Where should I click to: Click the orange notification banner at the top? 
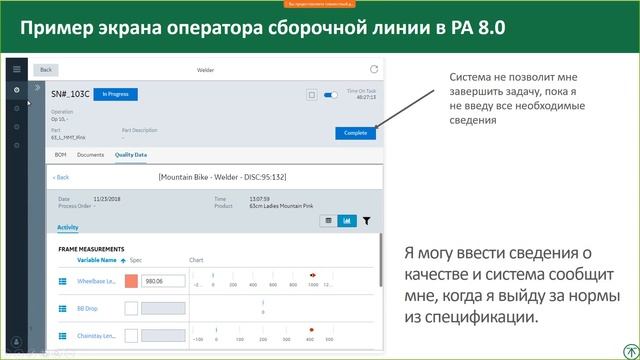[x=320, y=4]
